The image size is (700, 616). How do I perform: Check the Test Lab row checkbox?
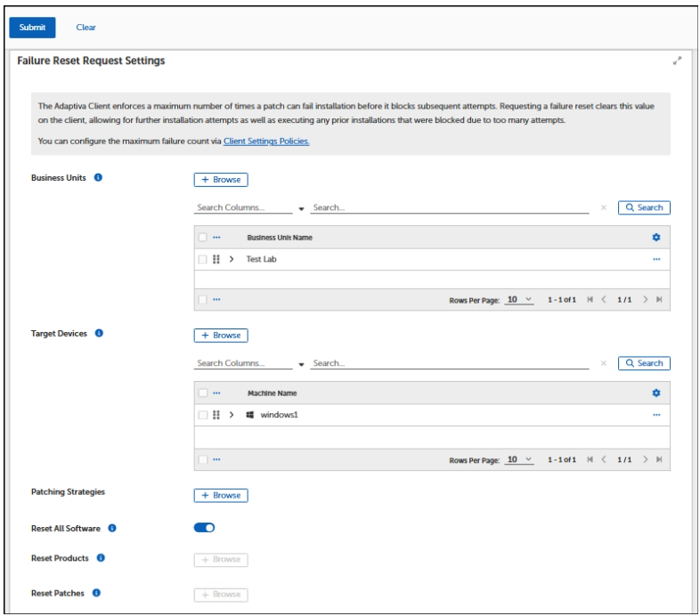pyautogui.click(x=203, y=259)
